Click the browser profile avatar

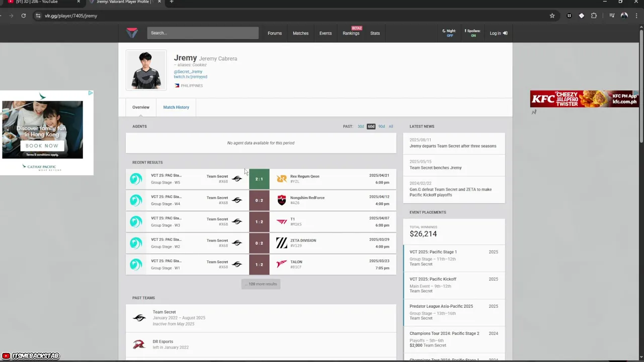(x=624, y=16)
